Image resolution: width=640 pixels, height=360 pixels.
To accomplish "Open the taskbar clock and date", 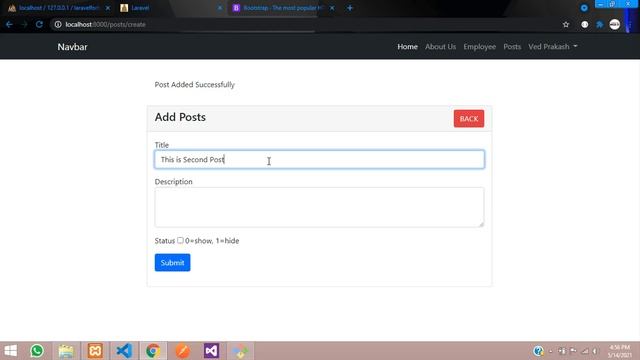I will [x=620, y=351].
